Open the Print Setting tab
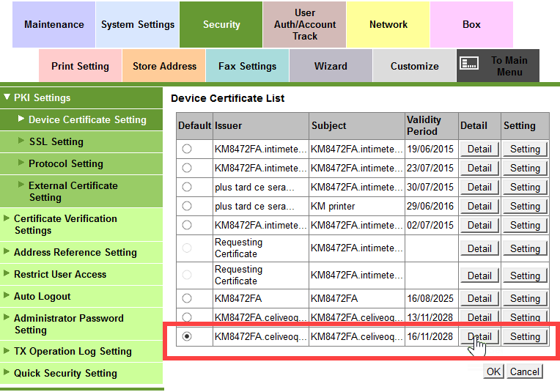 (x=80, y=66)
